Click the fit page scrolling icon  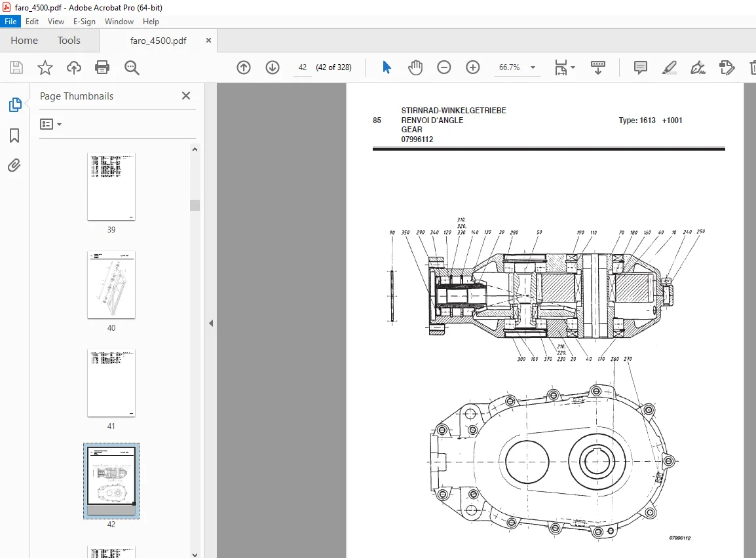pyautogui.click(x=561, y=67)
